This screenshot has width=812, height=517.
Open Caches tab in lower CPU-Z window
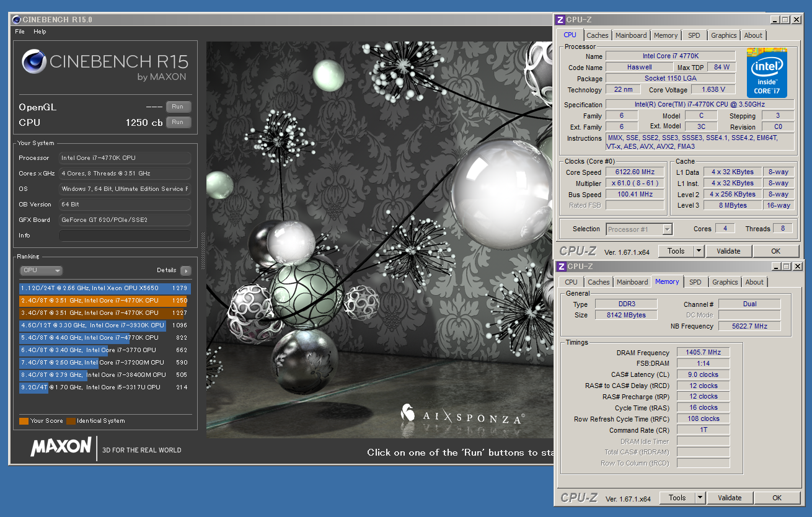coord(599,282)
